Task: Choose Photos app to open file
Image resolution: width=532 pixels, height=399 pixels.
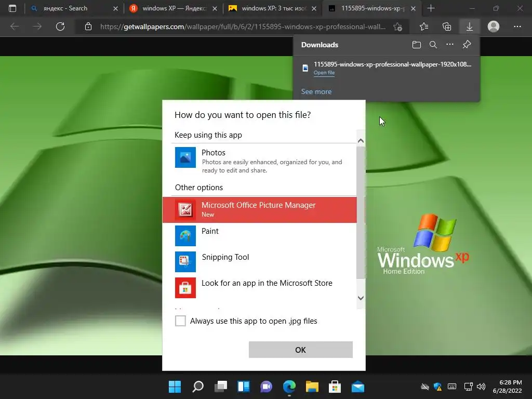Action: (260, 161)
